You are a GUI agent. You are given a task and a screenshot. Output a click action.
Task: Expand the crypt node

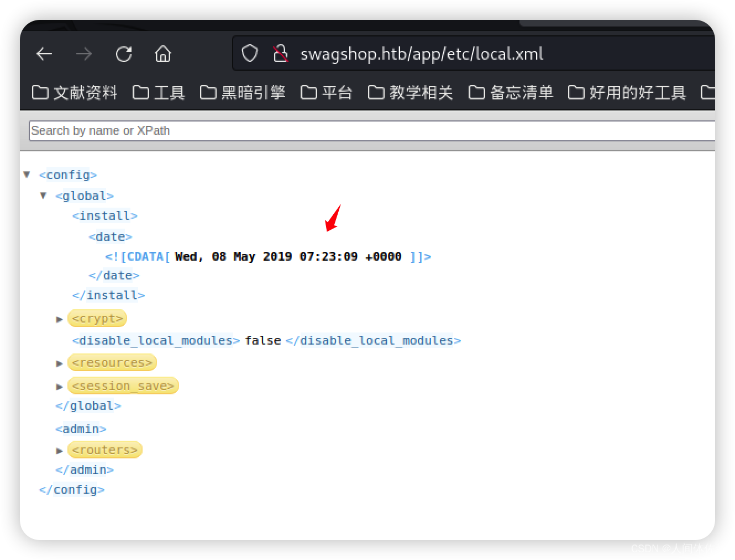[60, 319]
